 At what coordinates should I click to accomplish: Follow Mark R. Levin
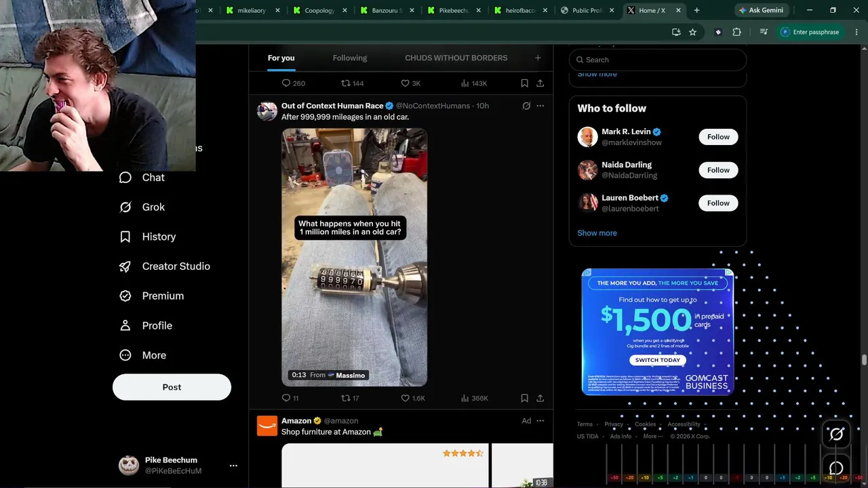click(718, 137)
